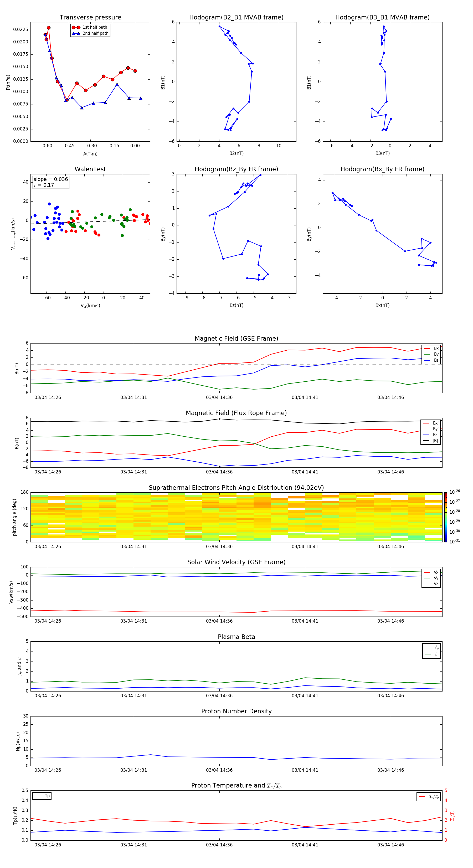Viewport: 473px width, 868px height.
Task: Click the "V_remaining(km/s)" y-axis label
Action: pyautogui.click(x=13, y=234)
